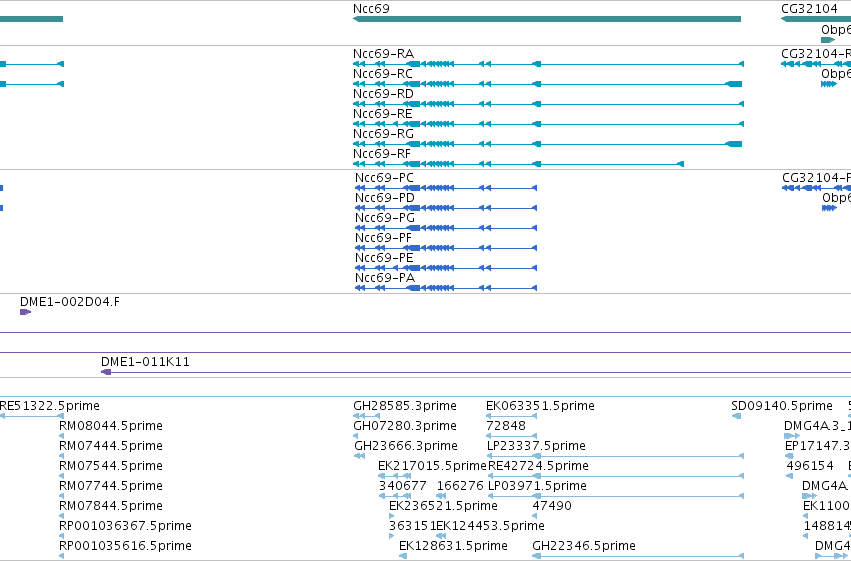The width and height of the screenshot is (851, 561).
Task: Click the SD09140.5prime arrow glyph
Action: click(736, 416)
